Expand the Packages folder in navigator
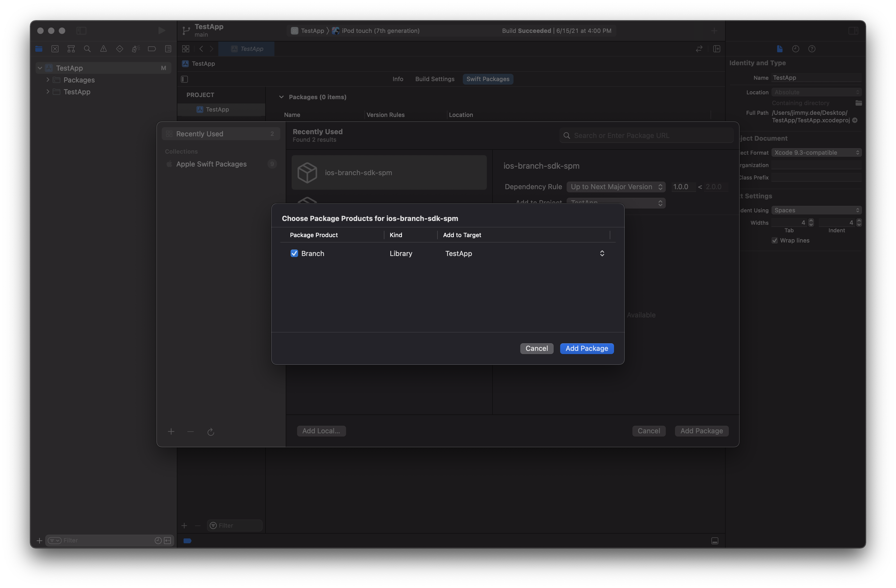This screenshot has height=588, width=896. coord(48,80)
